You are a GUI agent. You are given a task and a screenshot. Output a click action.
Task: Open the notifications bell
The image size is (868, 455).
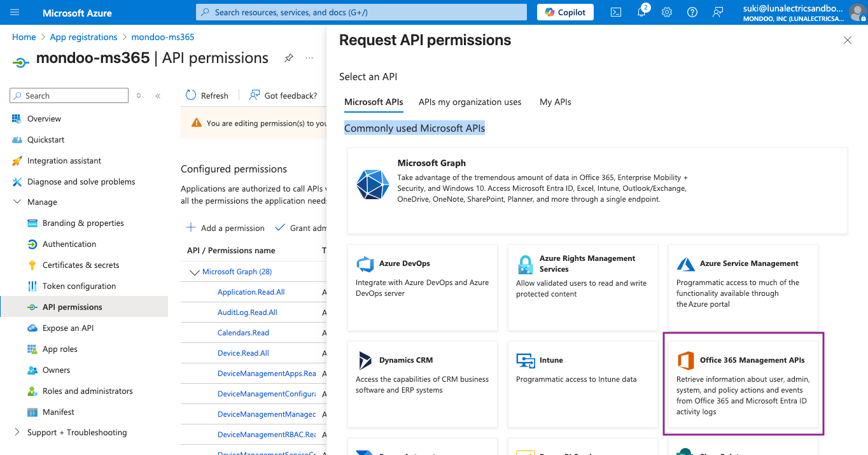[x=641, y=11]
